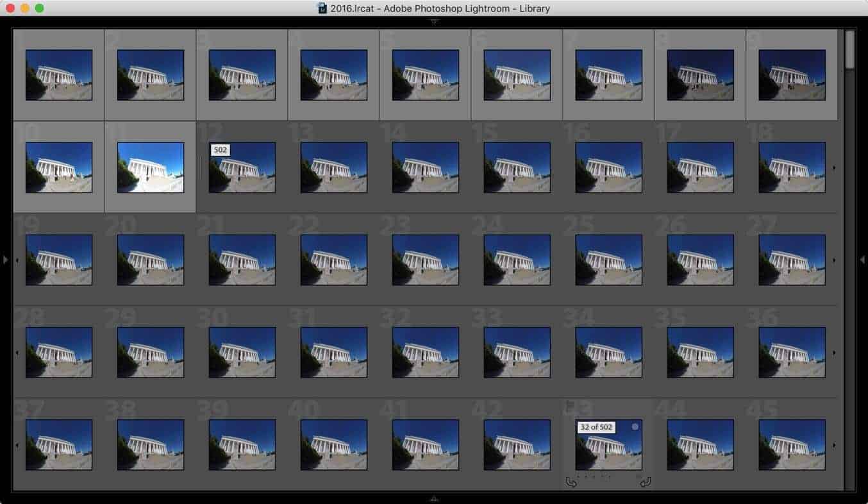This screenshot has height=504, width=868.
Task: Toggle the flag on photo 43
Action: (570, 405)
